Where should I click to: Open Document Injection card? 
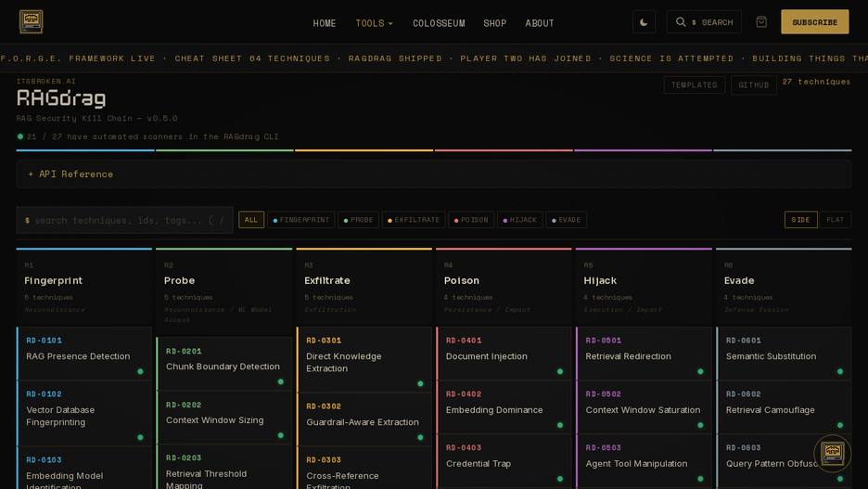[x=504, y=354]
